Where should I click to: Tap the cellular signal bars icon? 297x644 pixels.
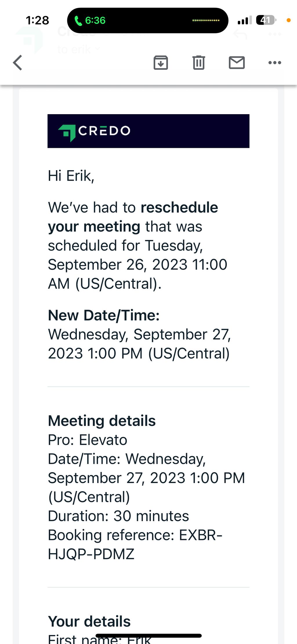coord(245,20)
